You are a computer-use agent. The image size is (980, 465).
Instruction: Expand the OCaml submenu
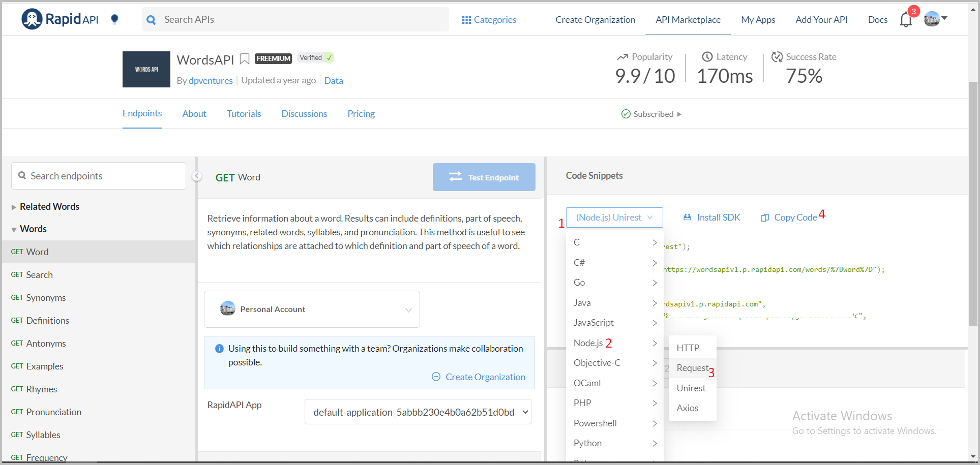(614, 383)
